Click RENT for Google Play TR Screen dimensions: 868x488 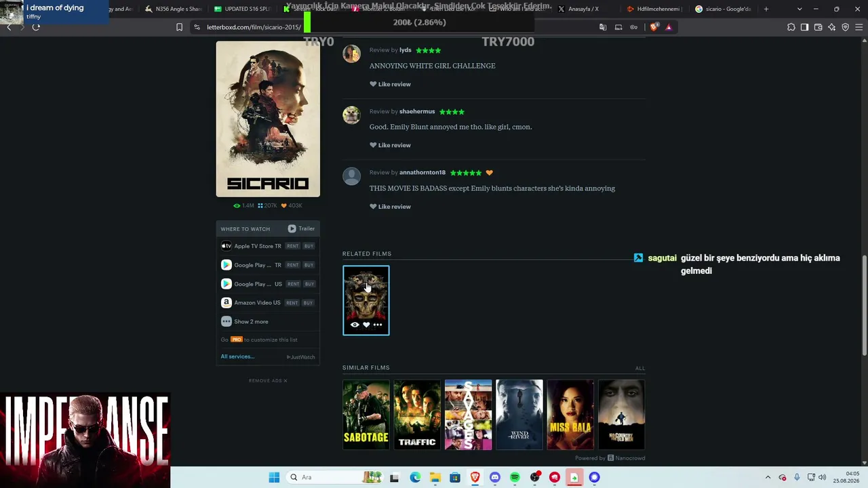click(x=292, y=265)
